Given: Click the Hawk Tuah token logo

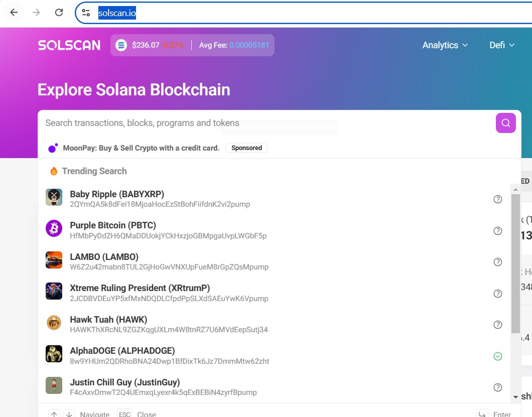Looking at the screenshot, I should click(x=54, y=323).
